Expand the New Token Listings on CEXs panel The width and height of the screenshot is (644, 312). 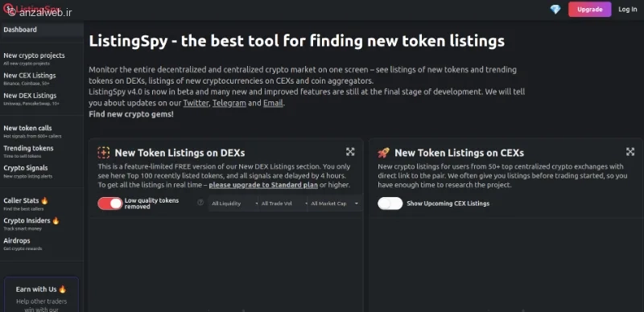click(x=630, y=152)
